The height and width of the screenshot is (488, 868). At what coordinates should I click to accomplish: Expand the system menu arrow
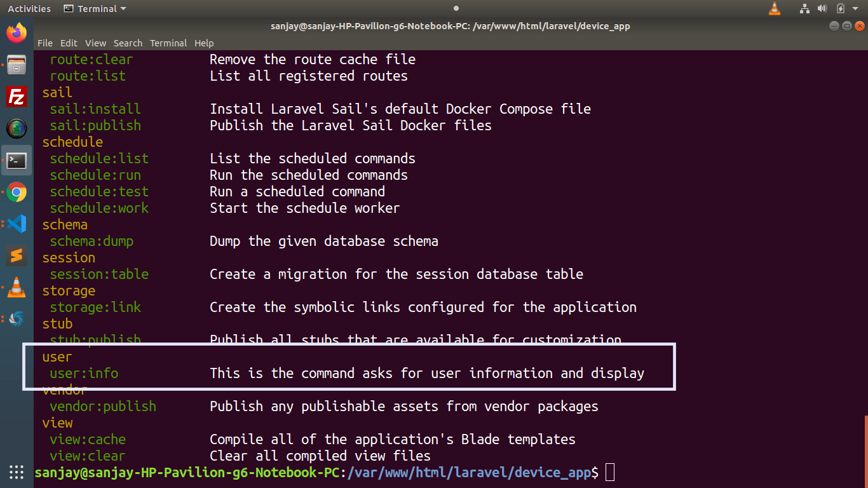855,9
